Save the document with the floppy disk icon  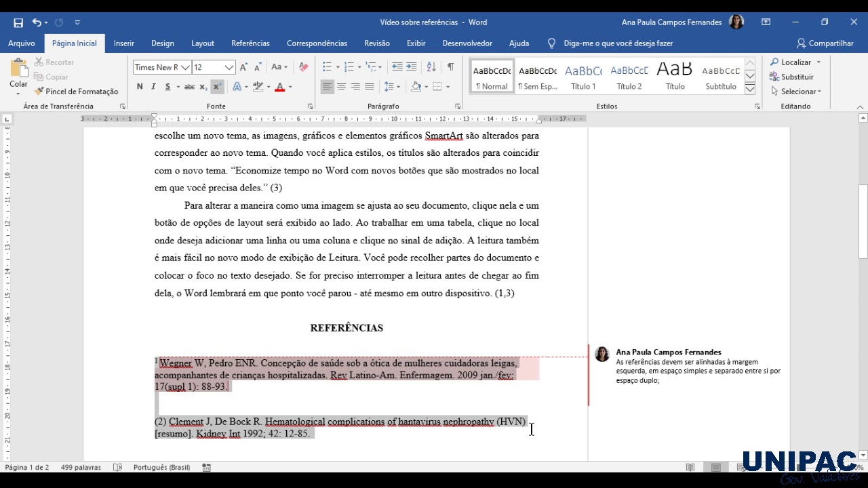pyautogui.click(x=18, y=22)
